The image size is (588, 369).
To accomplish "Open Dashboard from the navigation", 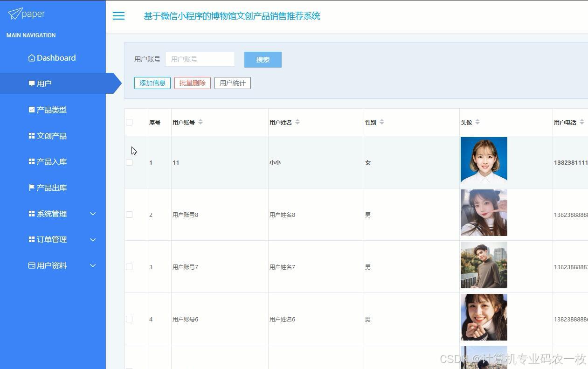I will pos(53,58).
